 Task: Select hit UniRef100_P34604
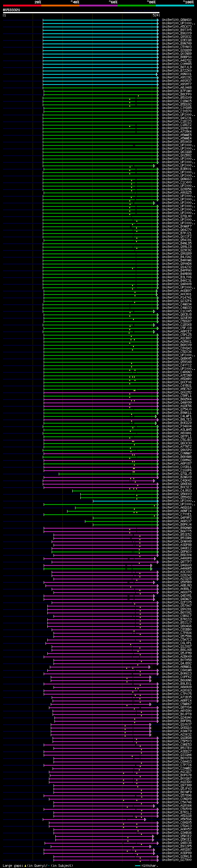pos(176,426)
